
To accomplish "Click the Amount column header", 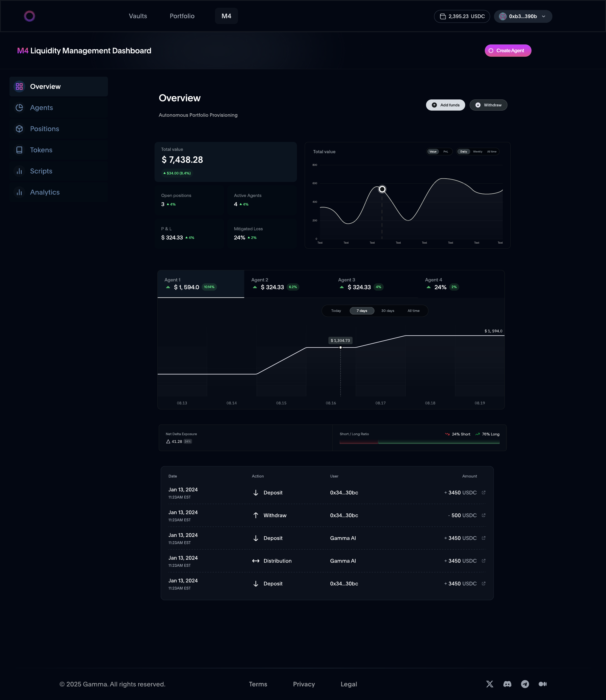I will [470, 476].
